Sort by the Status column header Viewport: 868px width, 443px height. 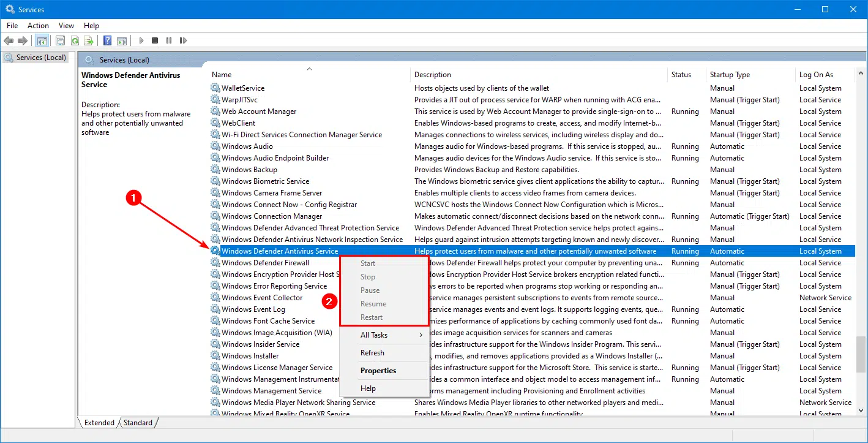(687, 75)
